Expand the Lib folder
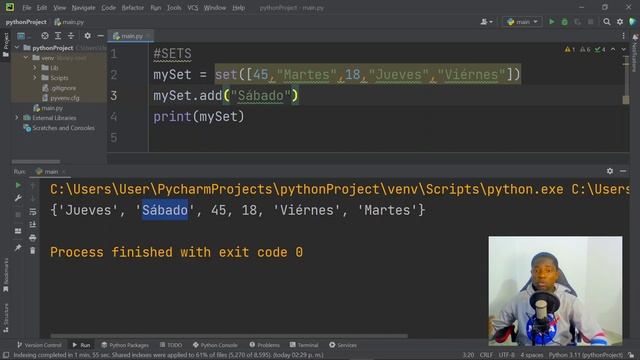This screenshot has height=360, width=640. [x=35, y=68]
